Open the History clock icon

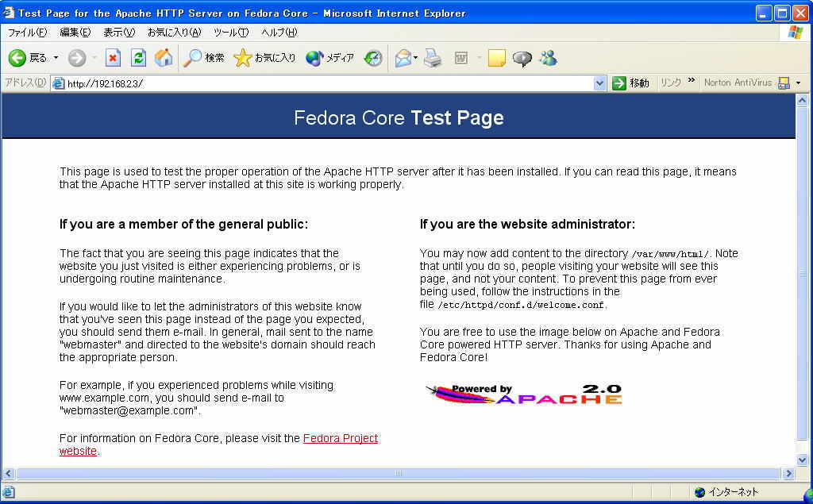pyautogui.click(x=373, y=58)
